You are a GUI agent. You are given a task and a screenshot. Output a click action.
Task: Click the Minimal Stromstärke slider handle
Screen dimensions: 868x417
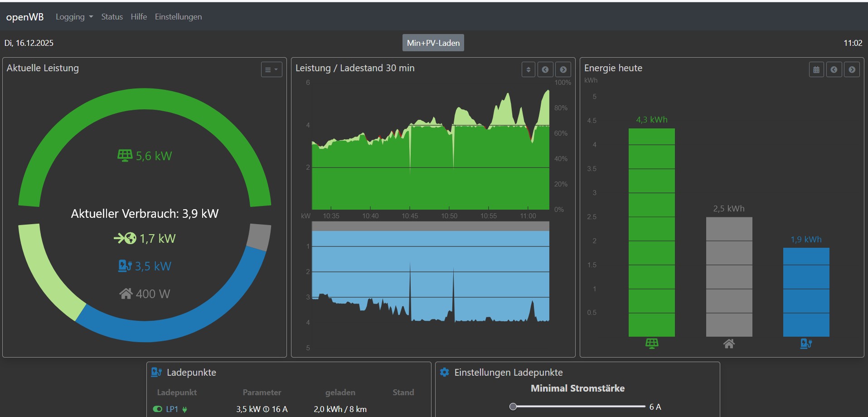513,407
